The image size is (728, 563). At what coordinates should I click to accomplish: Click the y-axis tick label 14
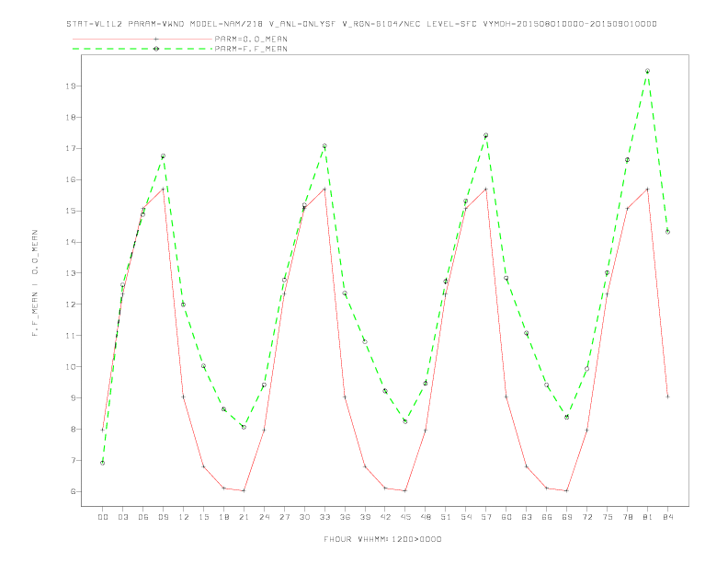click(70, 242)
